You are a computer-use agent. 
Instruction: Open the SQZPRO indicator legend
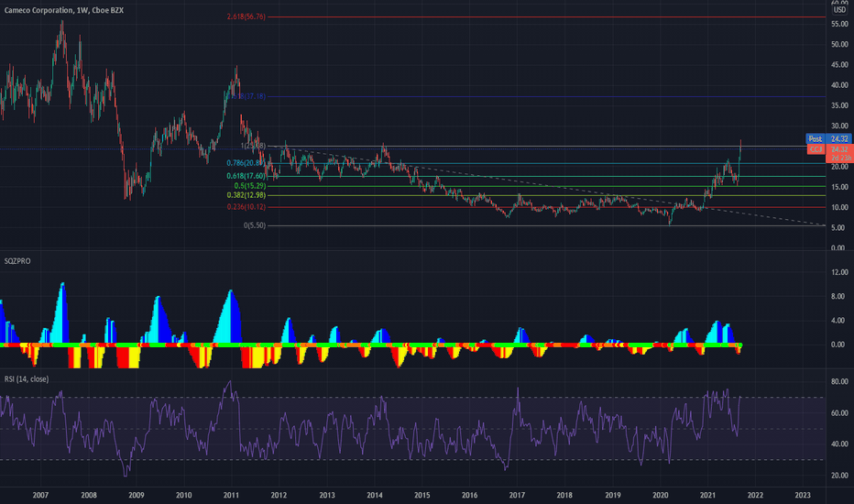pyautogui.click(x=17, y=261)
